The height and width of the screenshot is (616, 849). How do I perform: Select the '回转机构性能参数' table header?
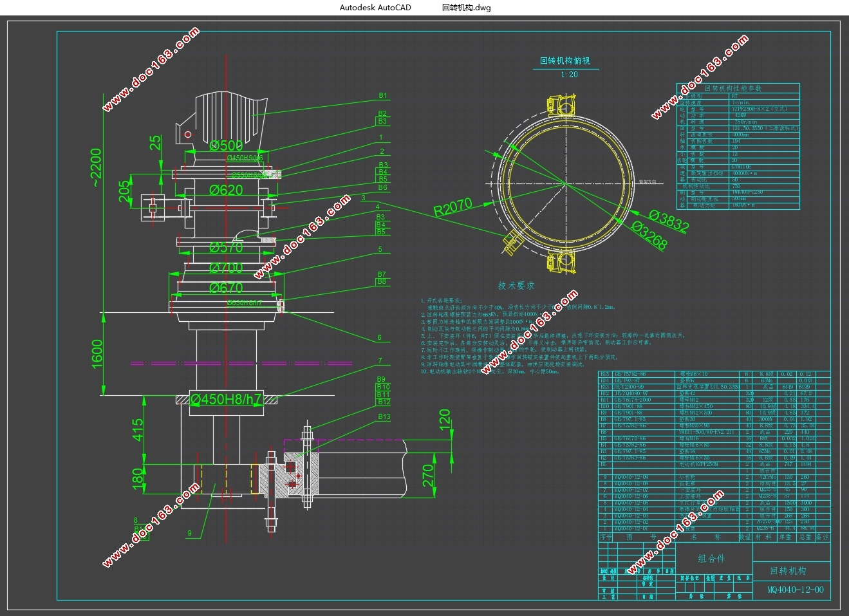pyautogui.click(x=733, y=88)
